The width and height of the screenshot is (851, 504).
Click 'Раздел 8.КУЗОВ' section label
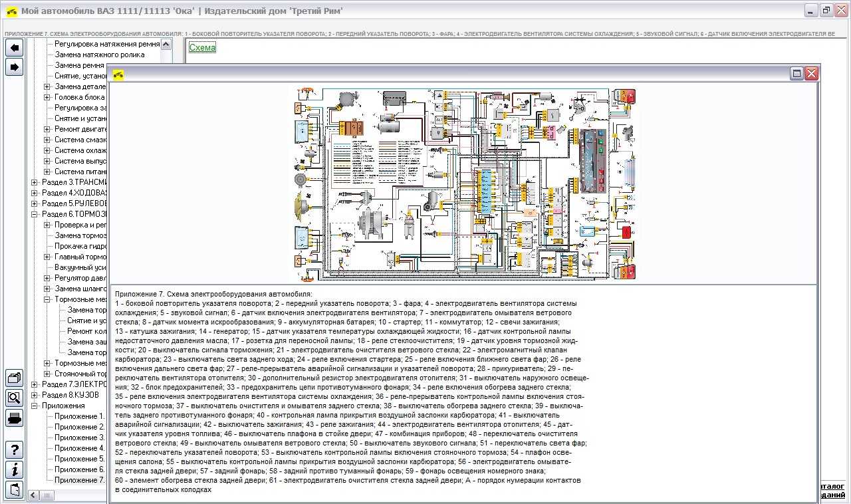(70, 395)
